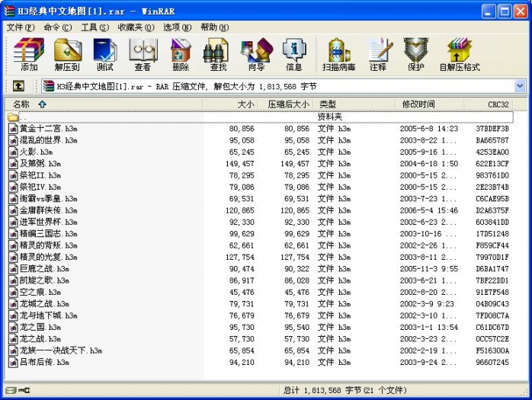Select the file 祭祀II.h3m
Screen dimensions: 532x400
[x=40, y=175]
